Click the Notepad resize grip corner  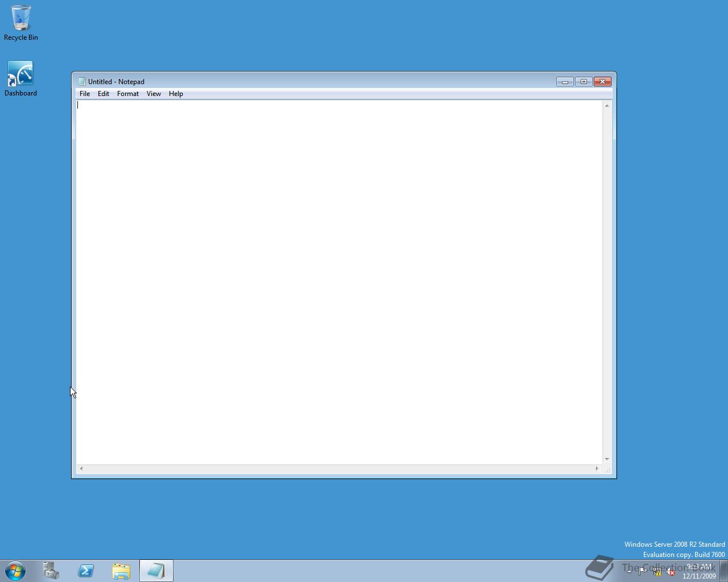click(x=607, y=469)
